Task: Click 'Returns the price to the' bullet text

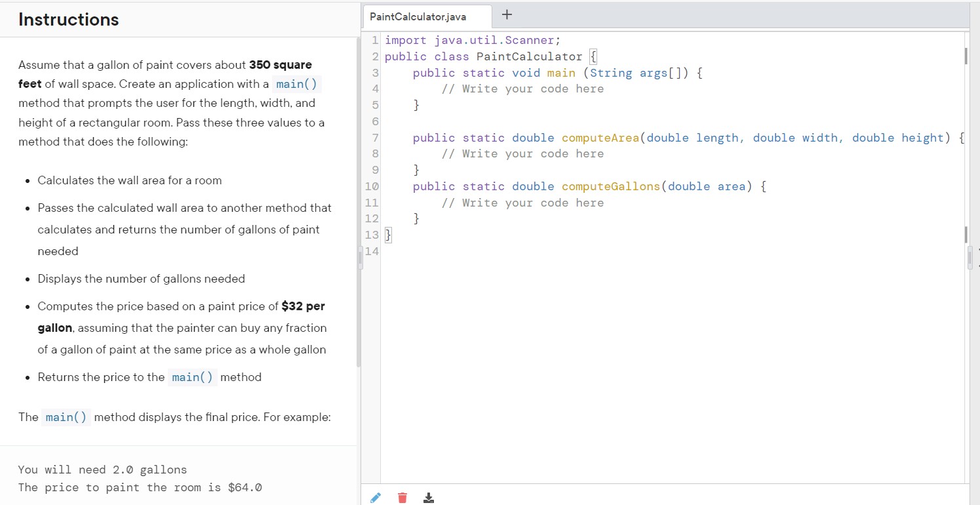Action: [x=101, y=377]
